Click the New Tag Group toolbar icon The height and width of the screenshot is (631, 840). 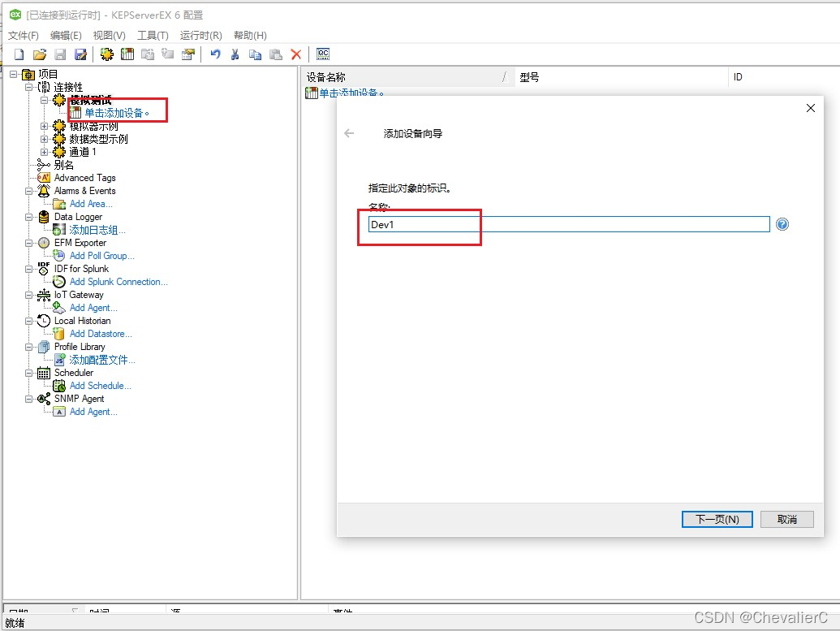coord(148,54)
